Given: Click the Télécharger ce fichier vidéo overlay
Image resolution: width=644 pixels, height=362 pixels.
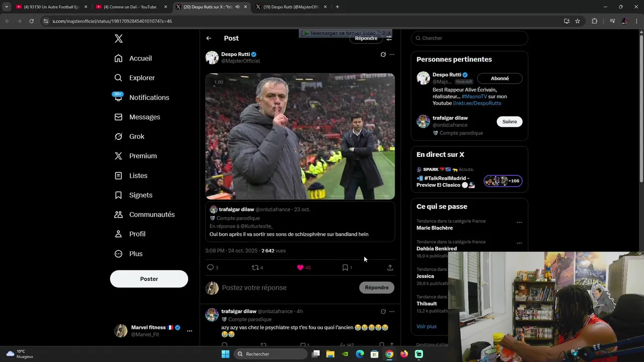Looking at the screenshot, I should 341,33.
